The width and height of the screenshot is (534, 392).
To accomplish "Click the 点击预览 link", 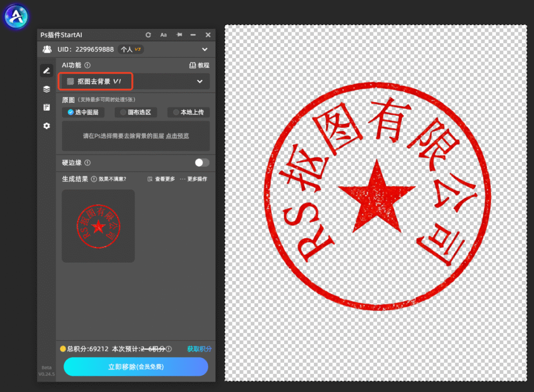I will [x=177, y=136].
